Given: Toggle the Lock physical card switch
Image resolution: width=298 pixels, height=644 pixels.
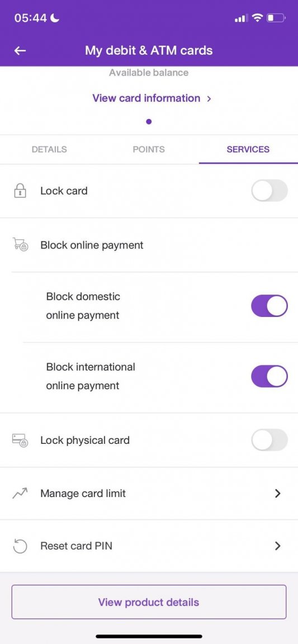Looking at the screenshot, I should point(269,440).
